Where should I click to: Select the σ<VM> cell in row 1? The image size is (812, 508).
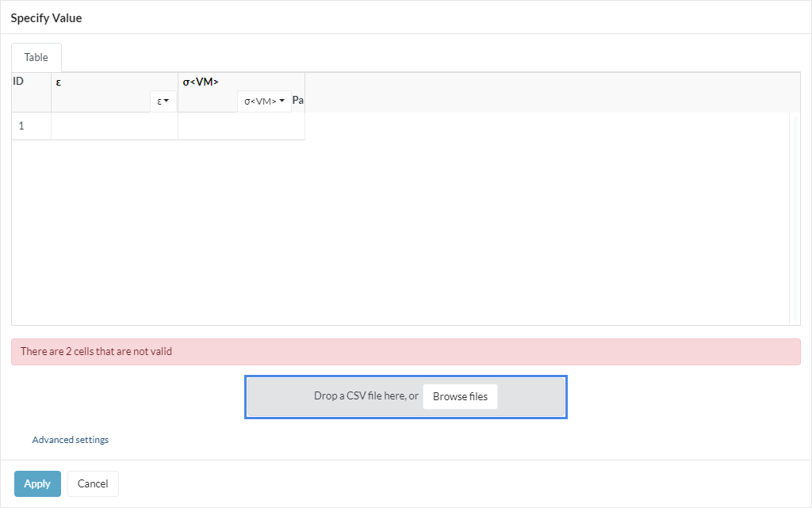[241, 126]
